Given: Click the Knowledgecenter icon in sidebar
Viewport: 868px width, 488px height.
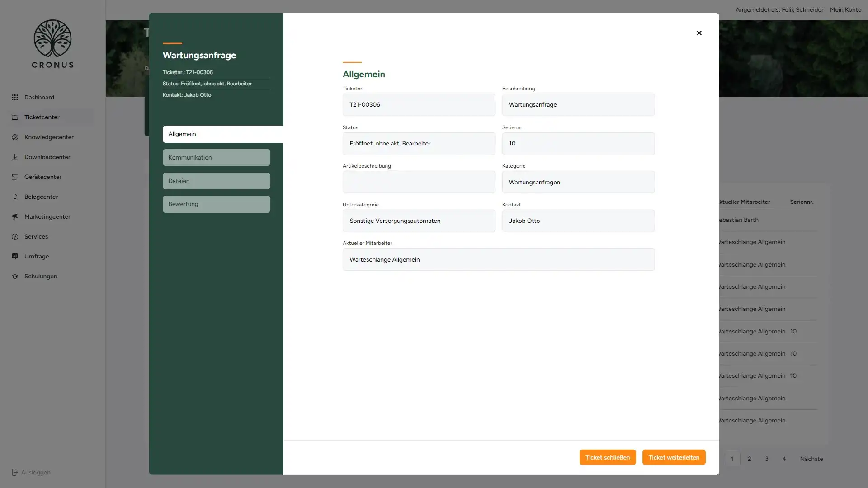Looking at the screenshot, I should click(x=15, y=137).
